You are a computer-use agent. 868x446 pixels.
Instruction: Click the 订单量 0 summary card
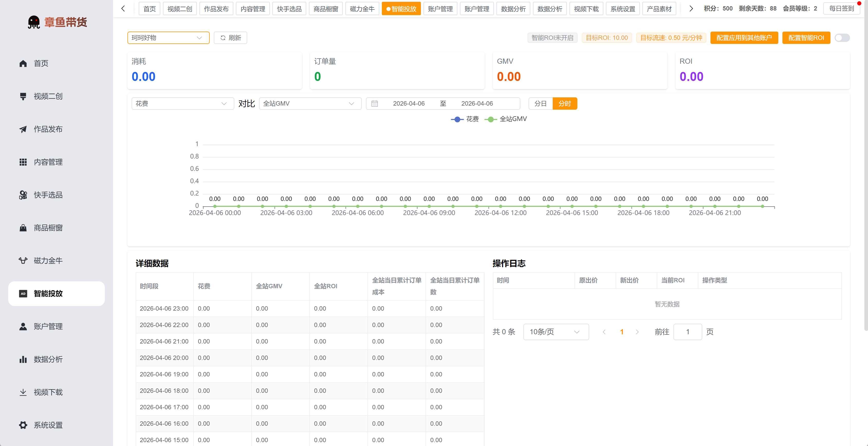tap(397, 70)
